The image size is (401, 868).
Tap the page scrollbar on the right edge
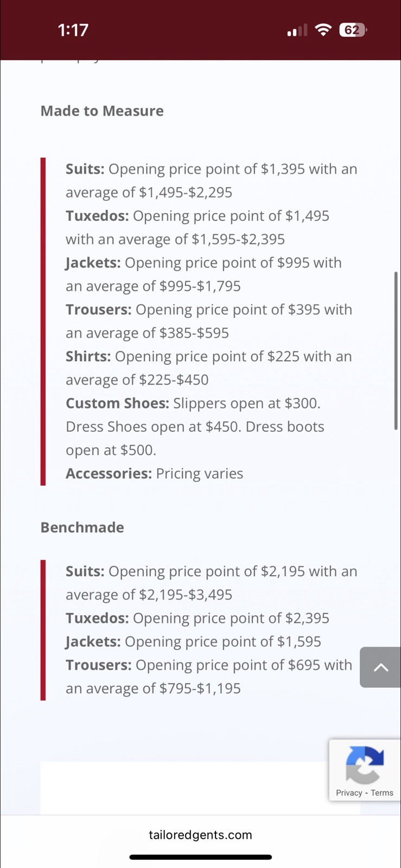396,351
